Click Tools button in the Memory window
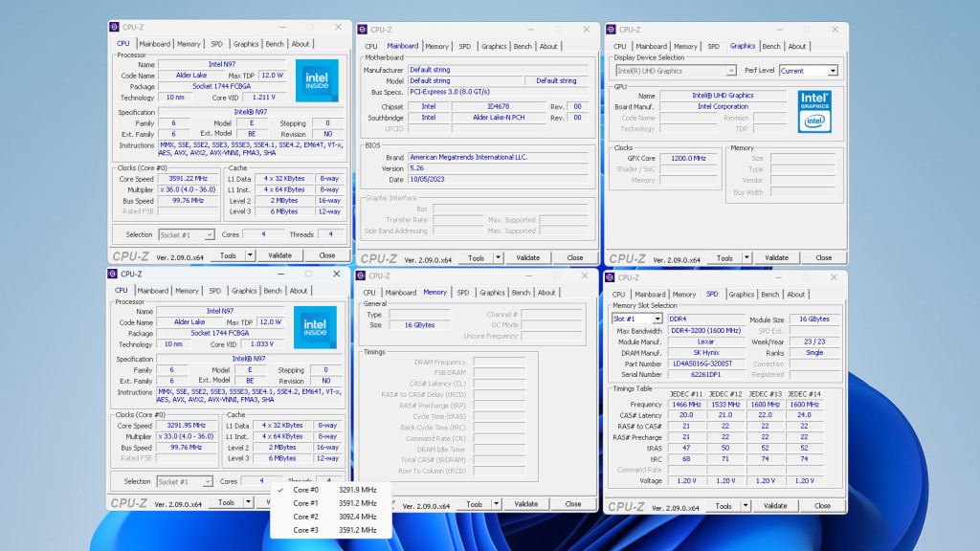This screenshot has width=980, height=551. coord(475,503)
